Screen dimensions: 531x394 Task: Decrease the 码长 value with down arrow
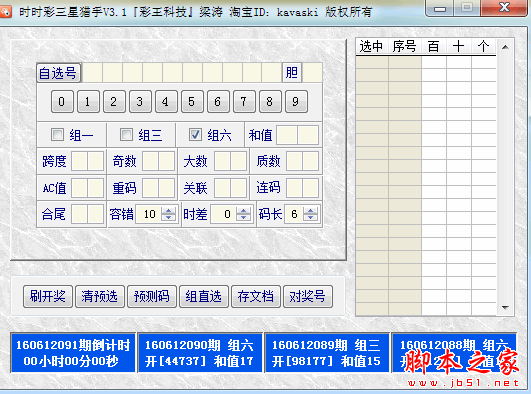(x=311, y=218)
